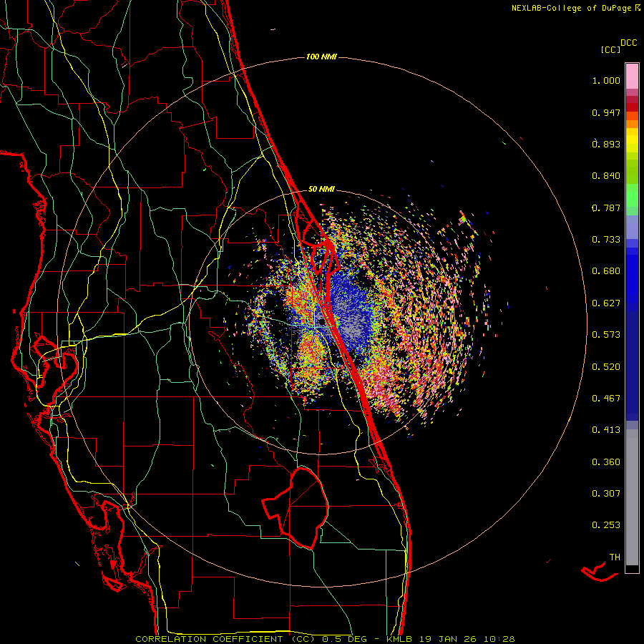
Task: Click the DCC label above the color scale
Action: 628,43
